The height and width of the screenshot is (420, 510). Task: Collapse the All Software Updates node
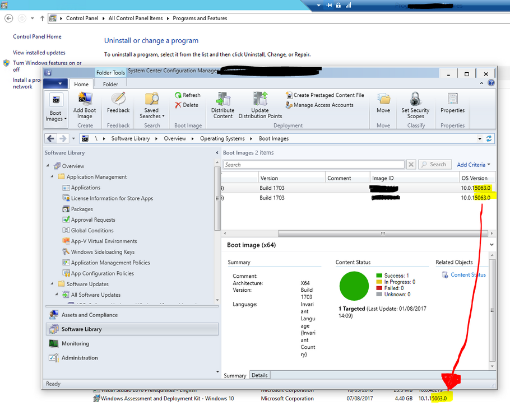(x=57, y=294)
